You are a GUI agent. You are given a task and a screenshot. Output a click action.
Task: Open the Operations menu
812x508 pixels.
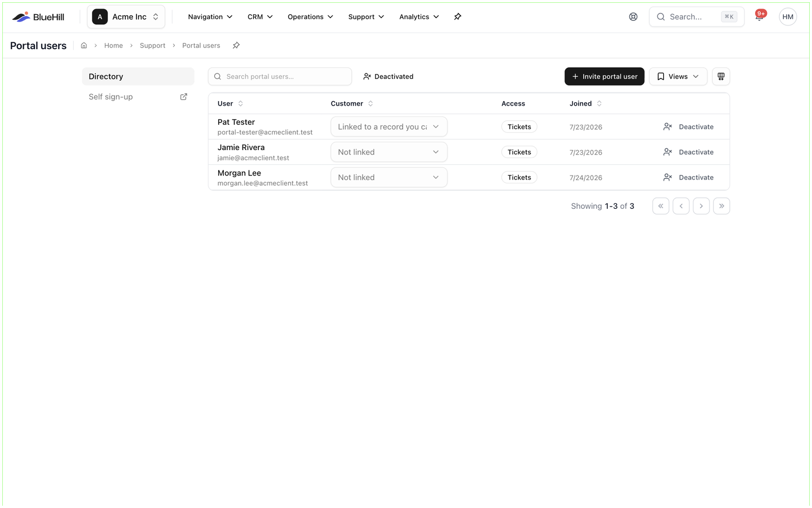click(310, 17)
